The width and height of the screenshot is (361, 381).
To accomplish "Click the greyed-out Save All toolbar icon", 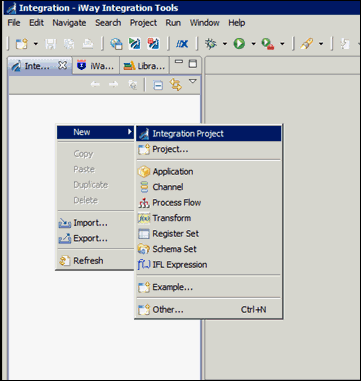I will click(70, 44).
